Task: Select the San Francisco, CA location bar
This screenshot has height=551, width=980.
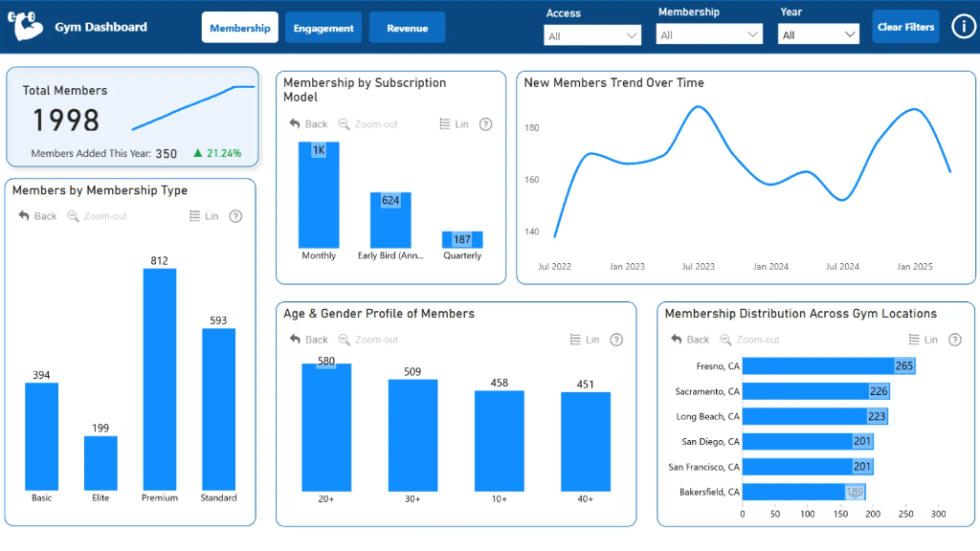Action: coord(808,467)
